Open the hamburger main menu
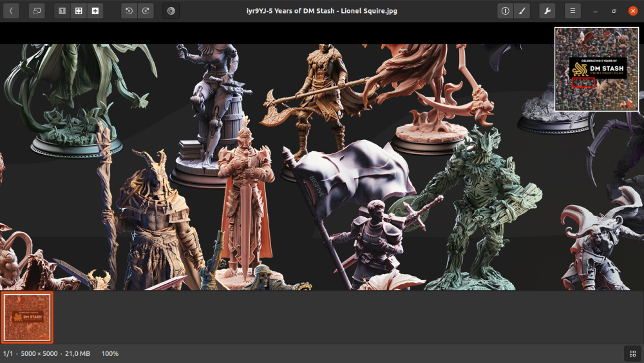The image size is (644, 363). pyautogui.click(x=573, y=11)
